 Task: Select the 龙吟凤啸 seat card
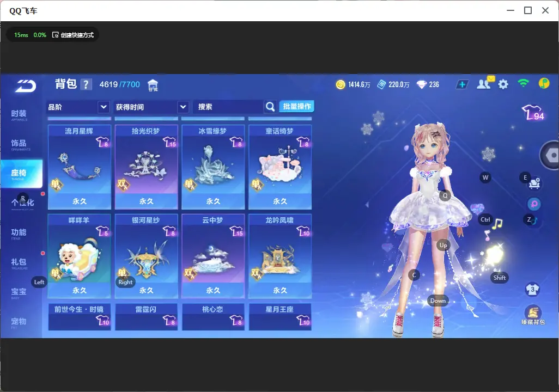tap(280, 256)
